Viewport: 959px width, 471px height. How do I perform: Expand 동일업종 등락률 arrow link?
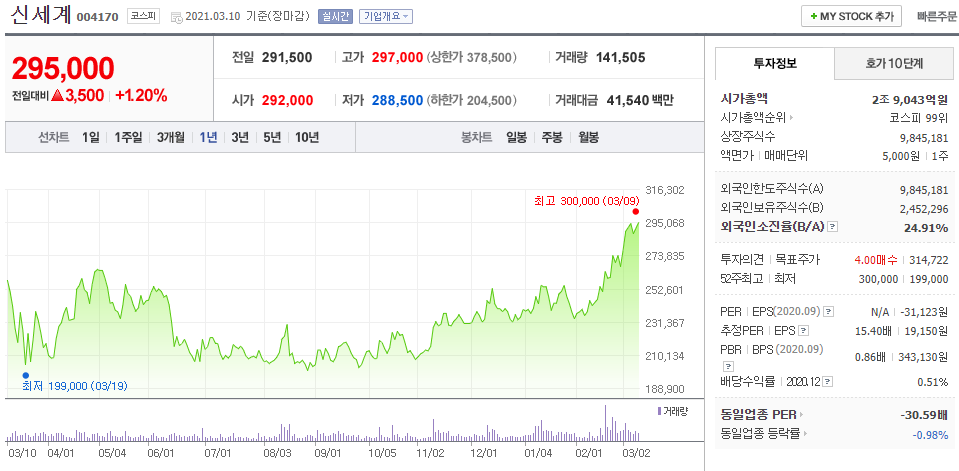(804, 434)
